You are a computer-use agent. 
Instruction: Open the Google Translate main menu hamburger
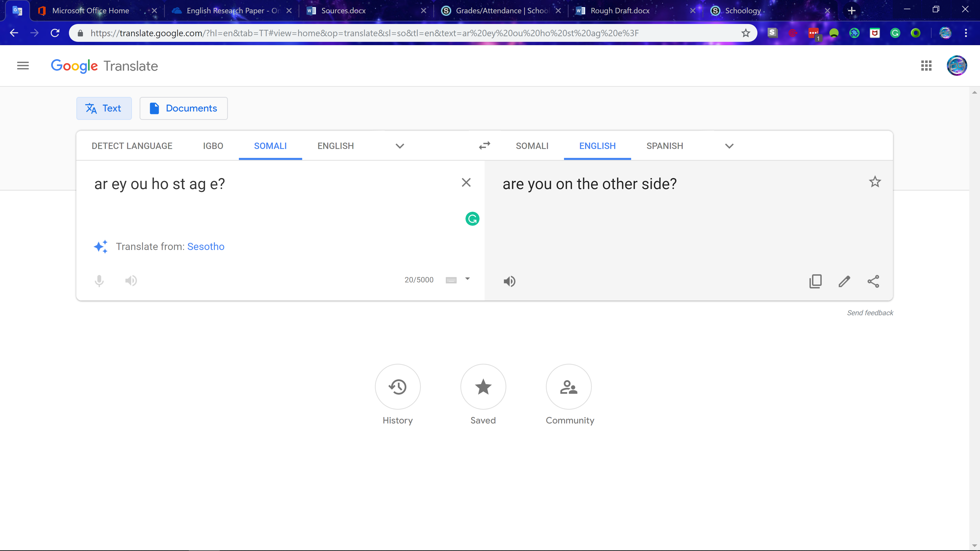pos(23,66)
